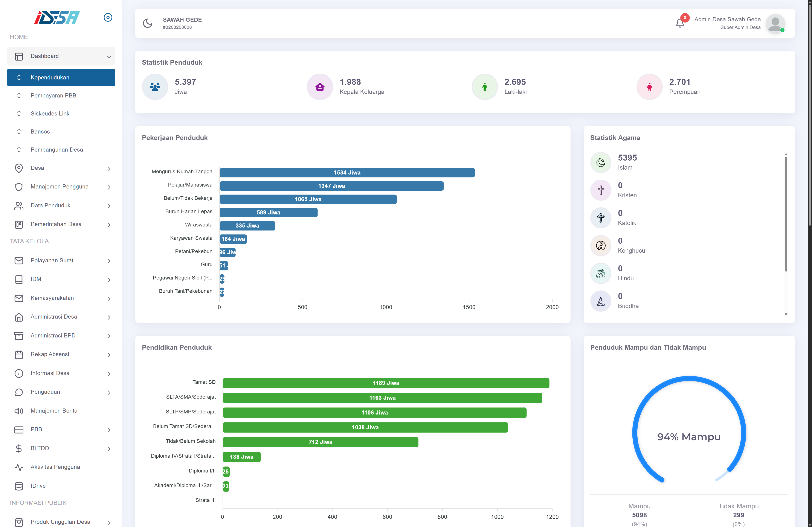
Task: Toggle sidebar pin radio icon
Action: pos(108,17)
